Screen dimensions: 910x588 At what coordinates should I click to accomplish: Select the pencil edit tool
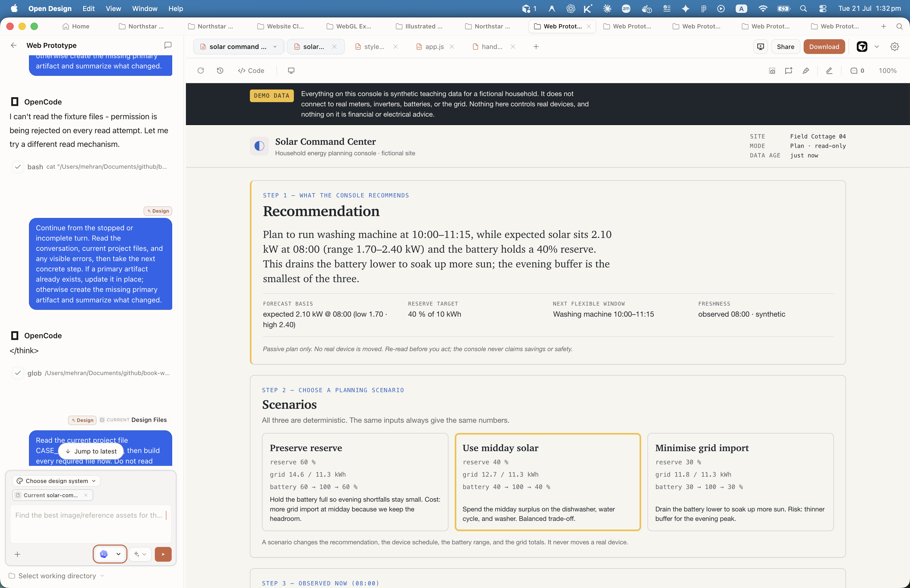pyautogui.click(x=829, y=71)
